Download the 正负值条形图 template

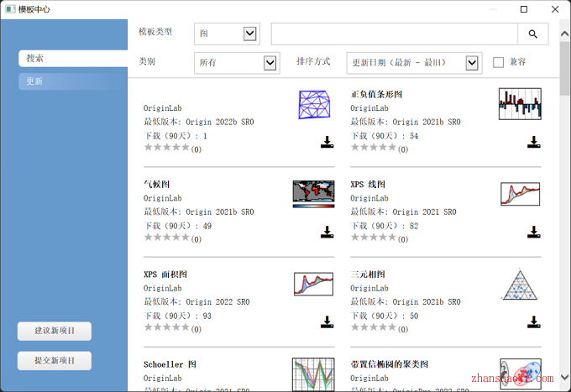[x=534, y=142]
